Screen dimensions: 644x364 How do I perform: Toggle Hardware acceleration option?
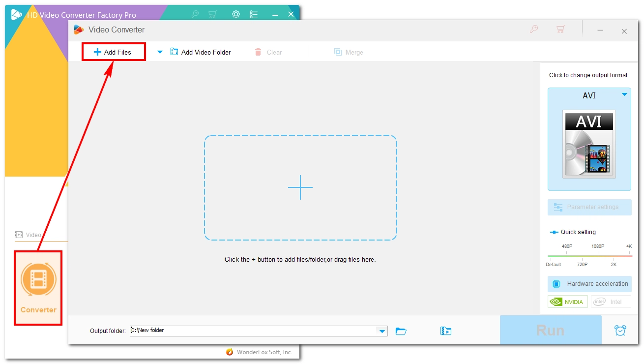click(x=589, y=284)
